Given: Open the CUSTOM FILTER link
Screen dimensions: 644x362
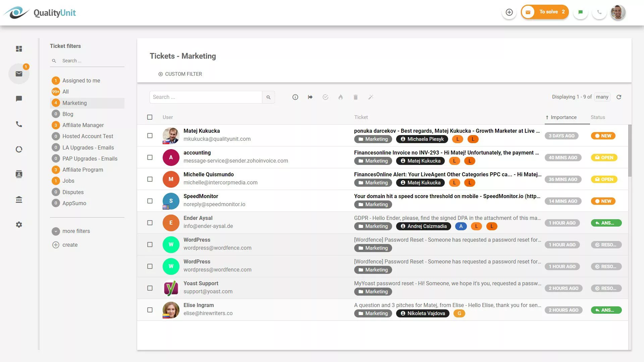Looking at the screenshot, I should tap(180, 74).
